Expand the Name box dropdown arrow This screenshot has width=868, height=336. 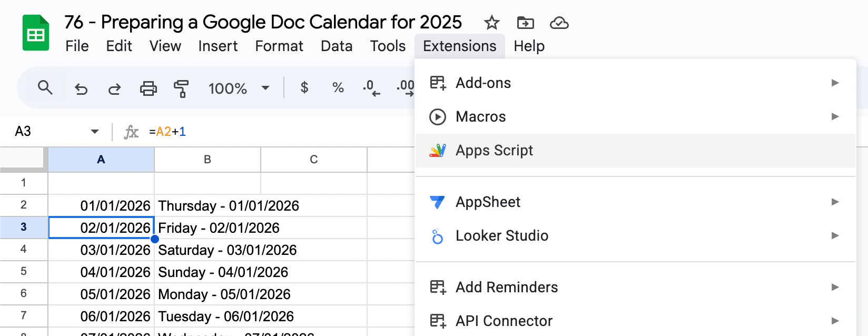point(95,131)
